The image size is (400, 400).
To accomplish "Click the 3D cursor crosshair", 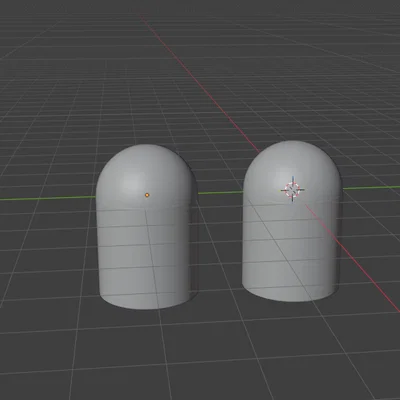I will point(293,190).
